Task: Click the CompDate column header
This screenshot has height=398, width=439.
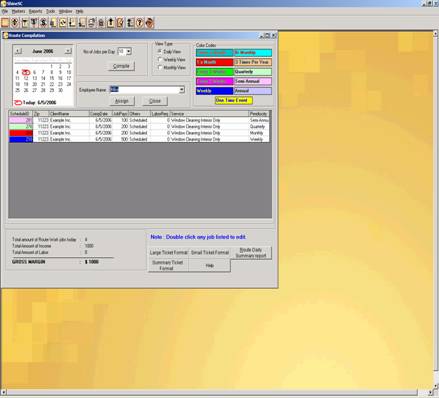Action: coord(100,114)
